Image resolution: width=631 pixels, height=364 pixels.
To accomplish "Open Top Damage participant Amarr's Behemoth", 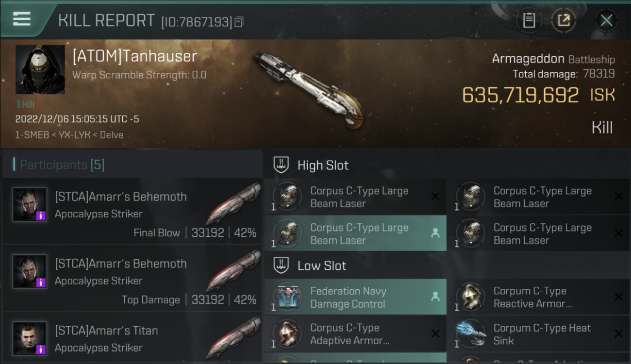I will (132, 279).
